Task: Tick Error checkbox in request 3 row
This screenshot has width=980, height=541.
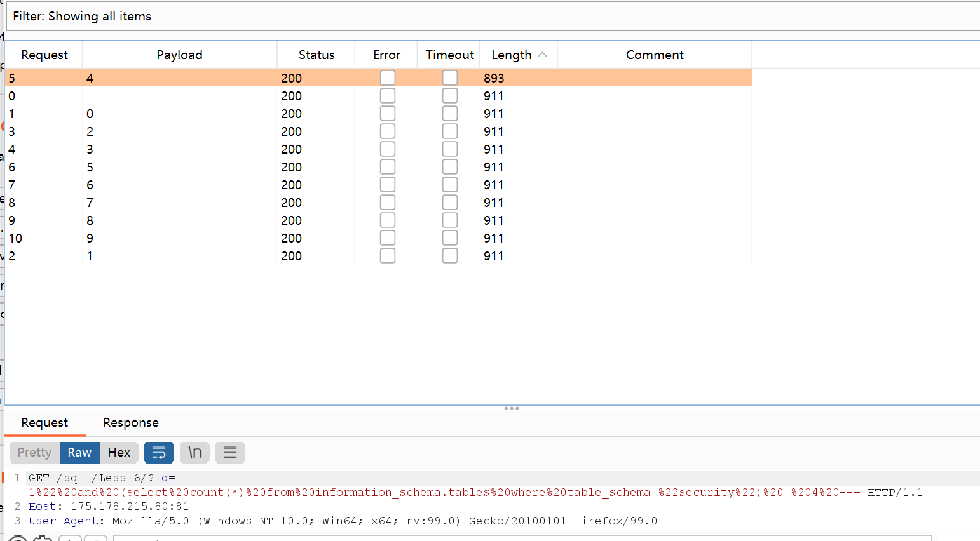Action: pos(388,131)
